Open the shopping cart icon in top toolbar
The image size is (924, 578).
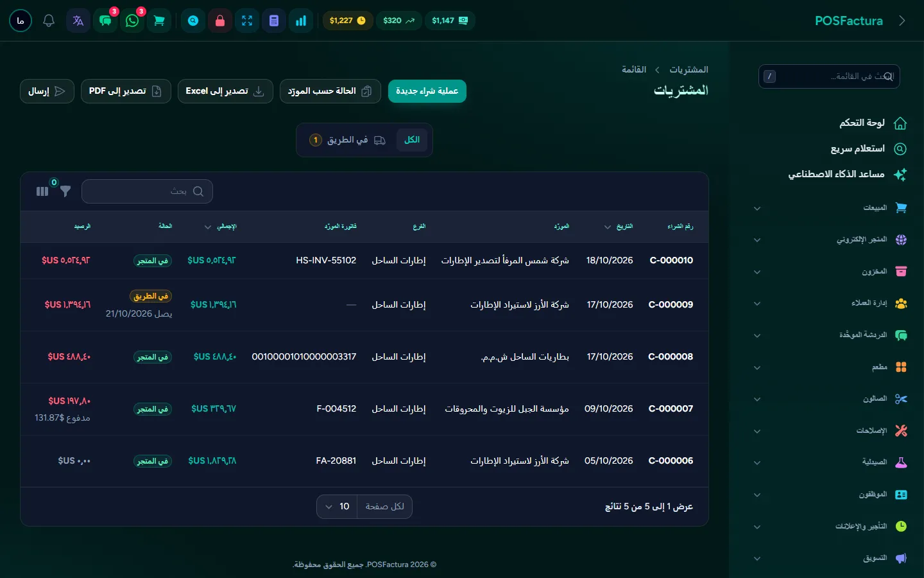(x=159, y=21)
